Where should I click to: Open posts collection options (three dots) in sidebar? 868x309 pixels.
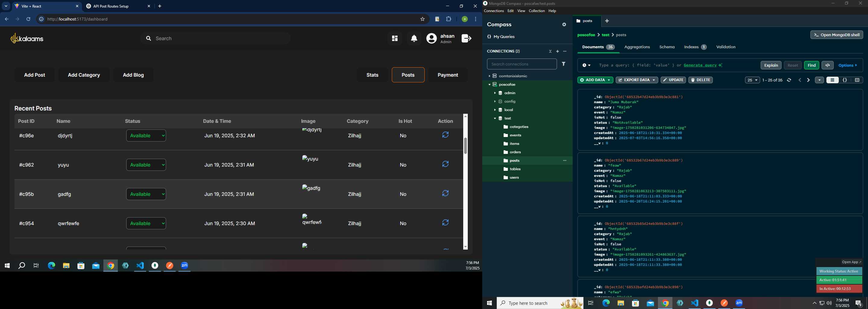tap(565, 161)
